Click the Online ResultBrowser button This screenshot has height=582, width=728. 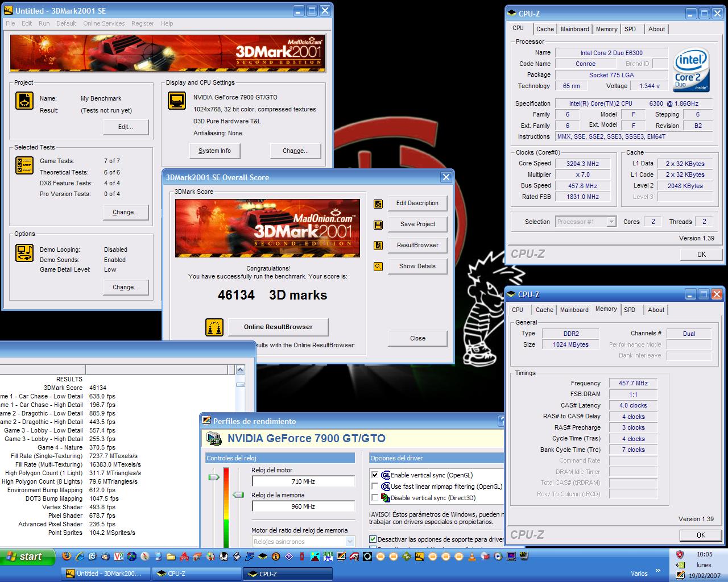pyautogui.click(x=278, y=327)
